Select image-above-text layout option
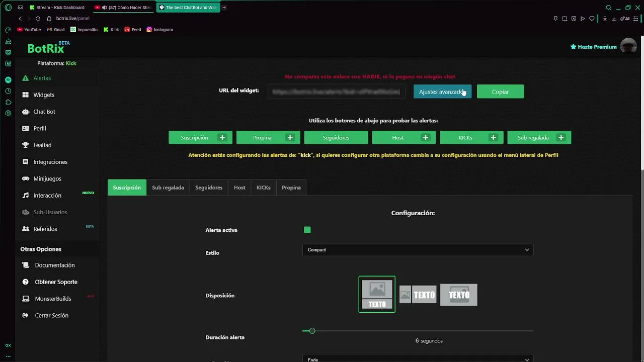The image size is (644, 362). (377, 294)
